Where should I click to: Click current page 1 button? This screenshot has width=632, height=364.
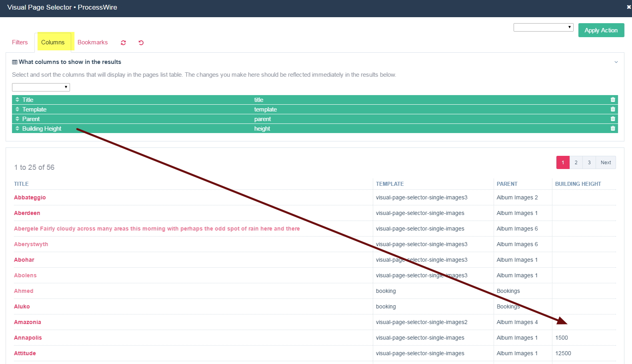click(x=563, y=163)
